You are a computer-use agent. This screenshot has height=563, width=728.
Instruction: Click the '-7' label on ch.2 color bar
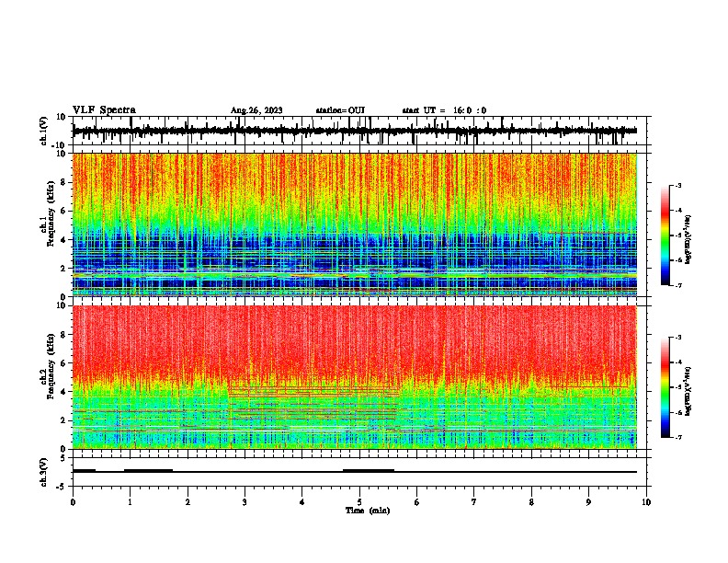point(677,437)
